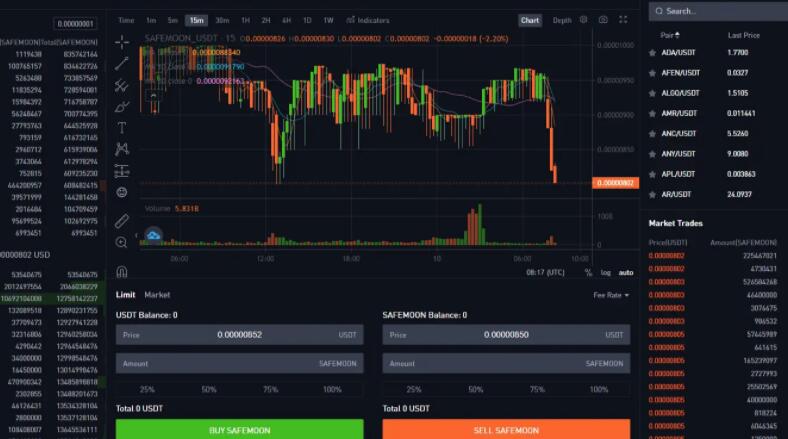
Task: Click sell Price input field
Action: (x=506, y=335)
